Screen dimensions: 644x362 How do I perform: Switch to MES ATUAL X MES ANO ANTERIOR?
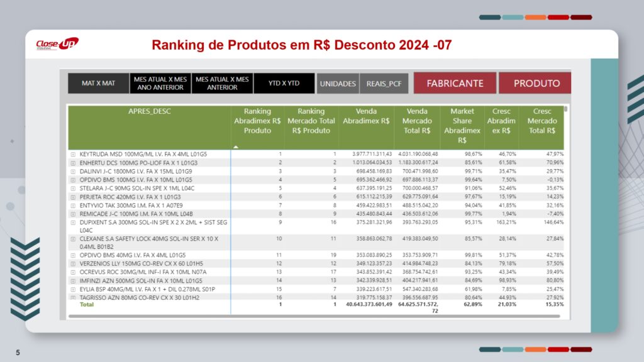(160, 84)
